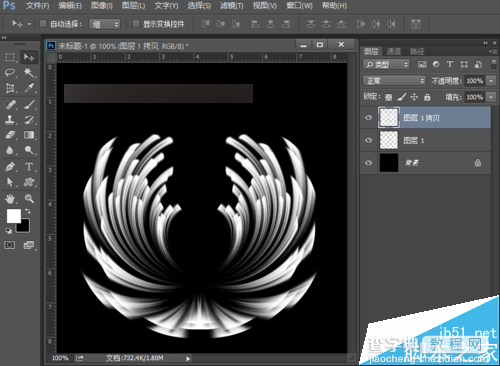This screenshot has height=366, width=500.
Task: Toggle lock position
Action: pos(414,97)
